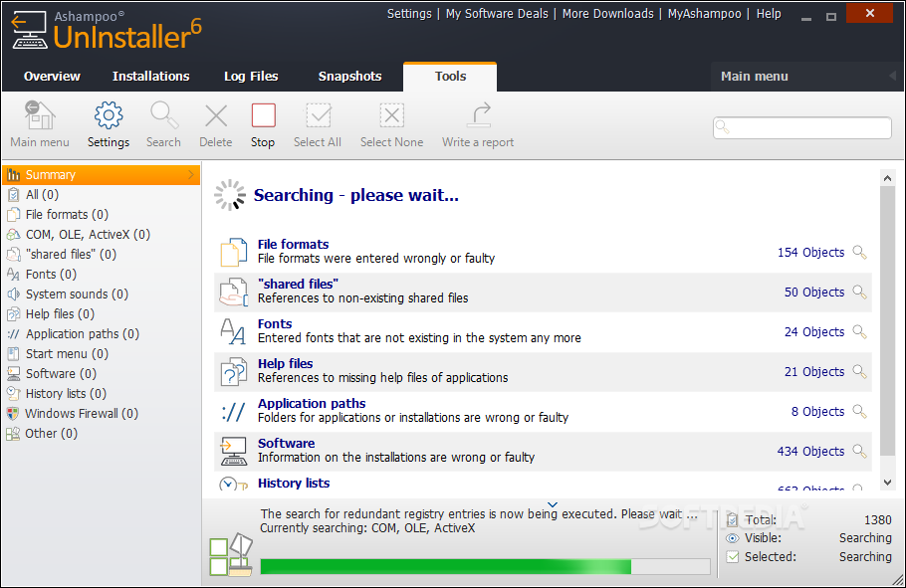The width and height of the screenshot is (906, 588).
Task: Click the cleaning broom icon near progress bar
Action: click(231, 555)
